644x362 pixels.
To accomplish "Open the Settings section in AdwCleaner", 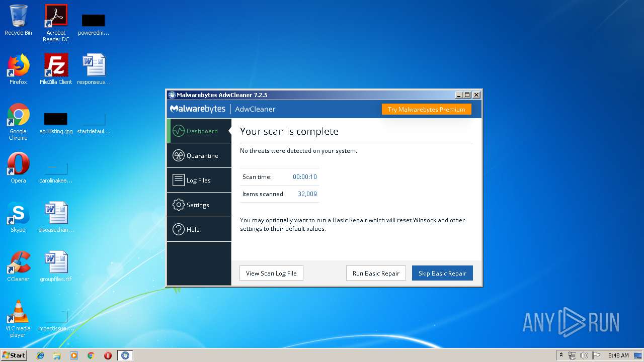I will pos(199,205).
